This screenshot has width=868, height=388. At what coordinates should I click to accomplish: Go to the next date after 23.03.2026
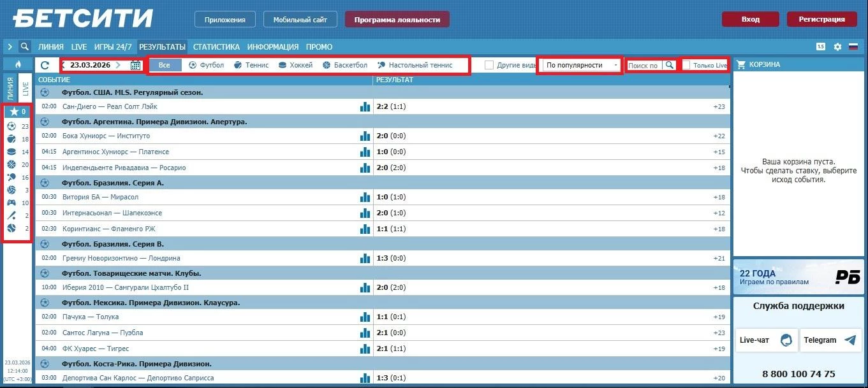pyautogui.click(x=118, y=65)
